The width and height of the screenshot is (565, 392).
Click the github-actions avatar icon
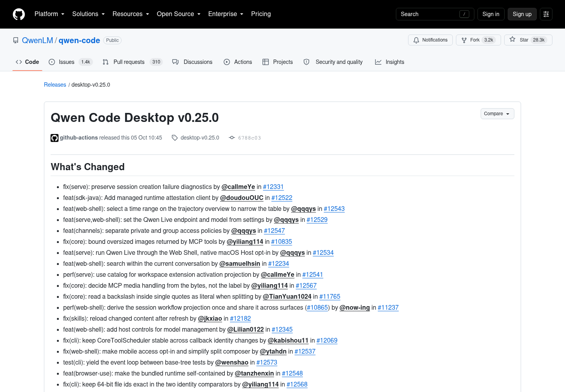click(x=55, y=138)
